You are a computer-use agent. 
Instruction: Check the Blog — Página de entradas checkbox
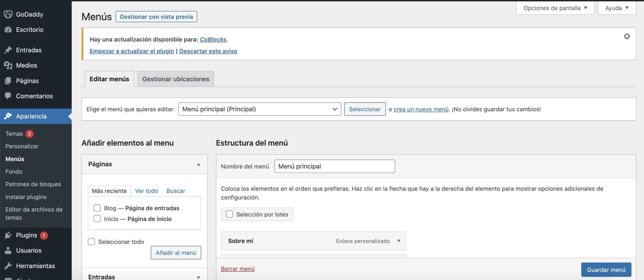click(x=97, y=208)
